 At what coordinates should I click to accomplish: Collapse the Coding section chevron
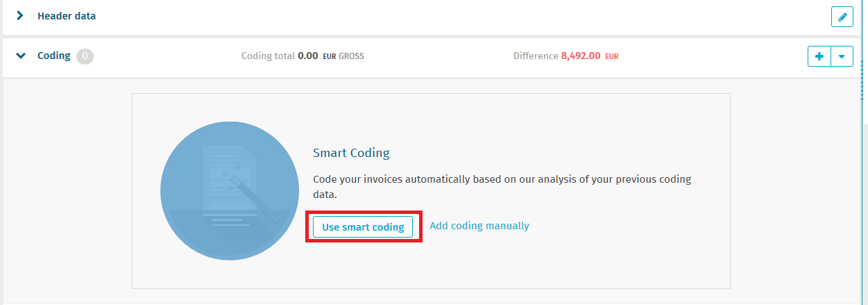coord(20,56)
